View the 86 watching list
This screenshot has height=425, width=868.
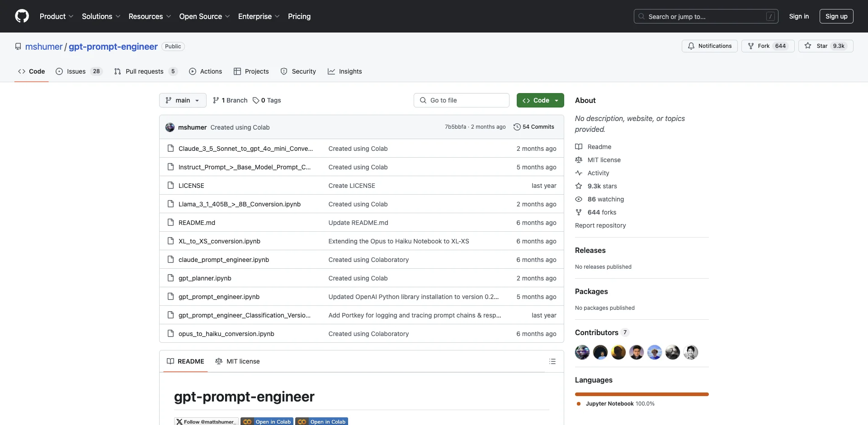point(599,199)
